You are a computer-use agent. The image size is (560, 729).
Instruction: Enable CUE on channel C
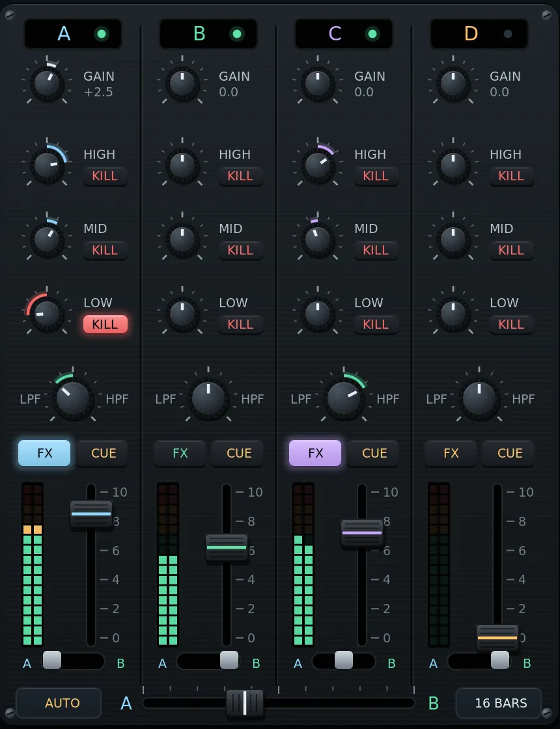click(x=374, y=453)
